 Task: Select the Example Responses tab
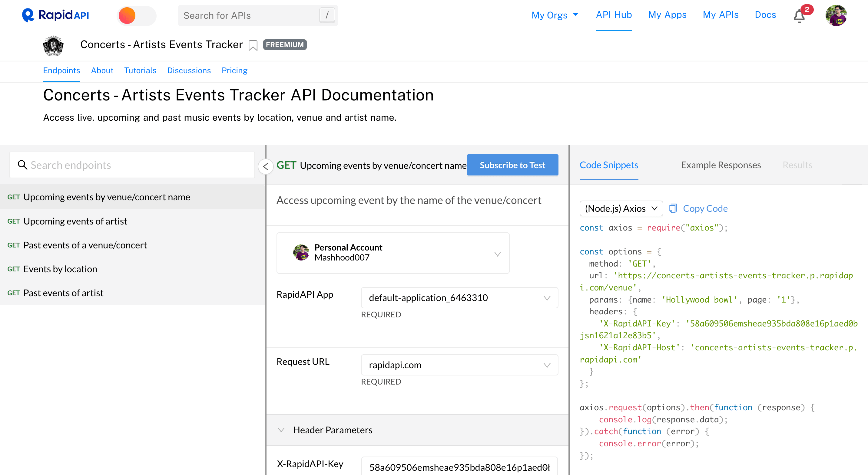tap(721, 165)
